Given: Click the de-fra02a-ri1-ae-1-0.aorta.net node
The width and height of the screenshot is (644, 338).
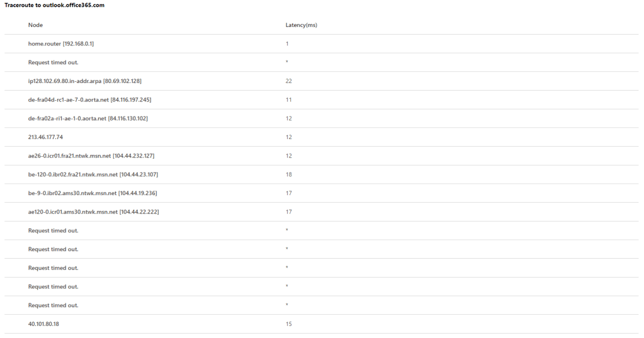Looking at the screenshot, I should click(x=88, y=118).
